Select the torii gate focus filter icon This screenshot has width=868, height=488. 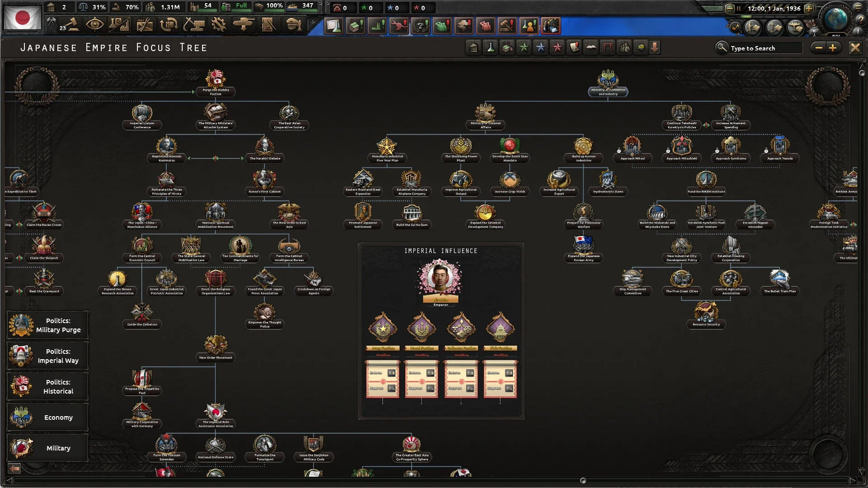(607, 47)
